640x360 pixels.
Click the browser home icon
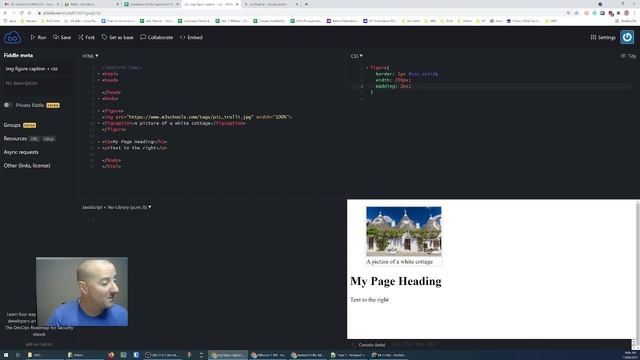[29, 13]
